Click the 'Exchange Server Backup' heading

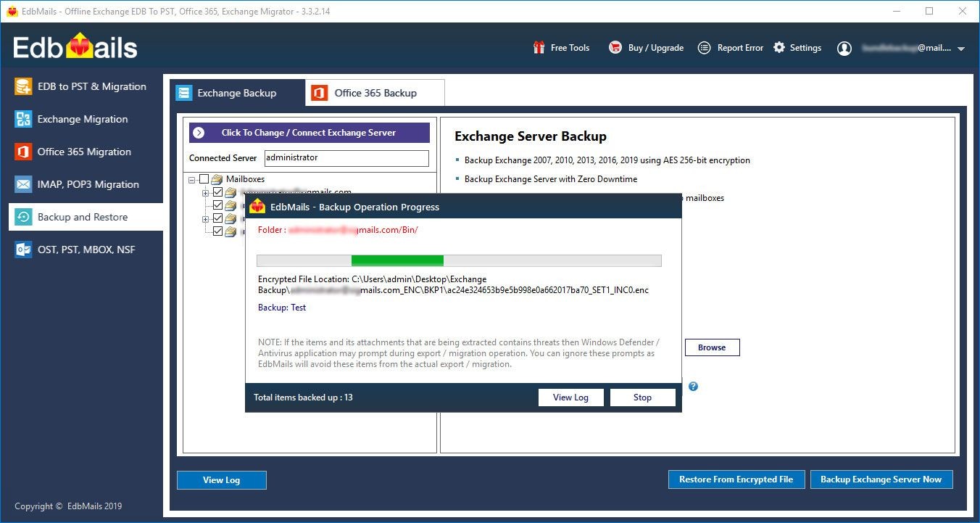coord(531,136)
